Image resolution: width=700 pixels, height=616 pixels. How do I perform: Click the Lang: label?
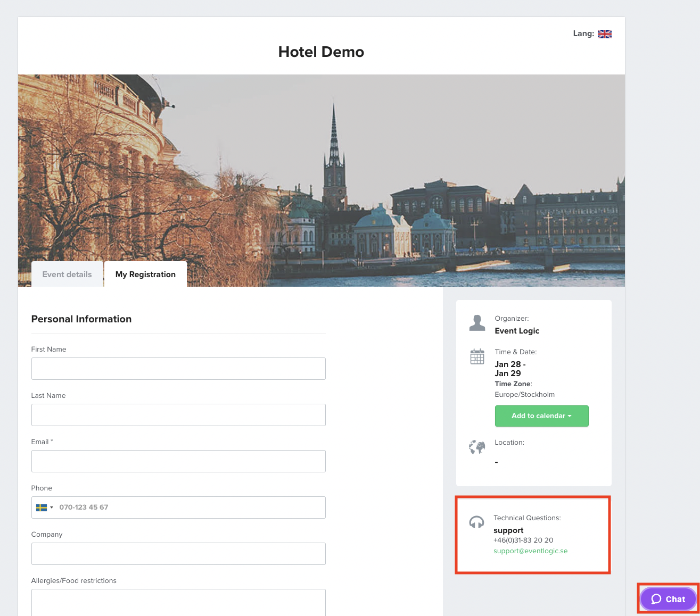tap(583, 34)
